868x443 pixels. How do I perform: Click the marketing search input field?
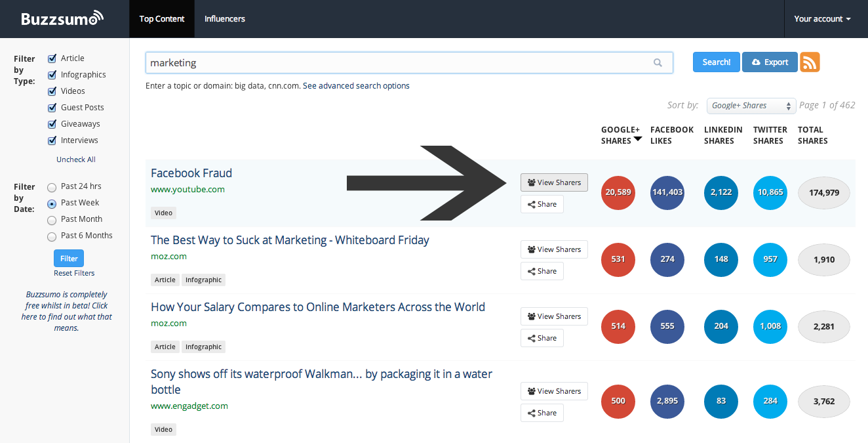[393, 63]
